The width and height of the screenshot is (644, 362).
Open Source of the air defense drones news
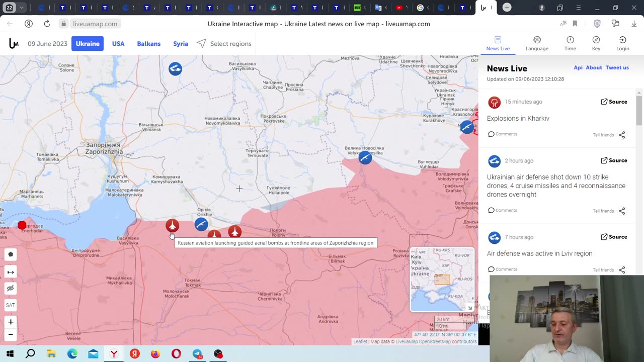(x=614, y=160)
